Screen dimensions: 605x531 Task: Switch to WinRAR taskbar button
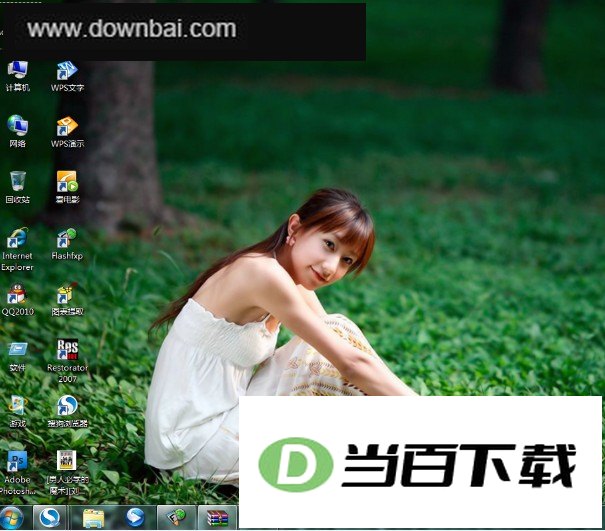pos(218,517)
